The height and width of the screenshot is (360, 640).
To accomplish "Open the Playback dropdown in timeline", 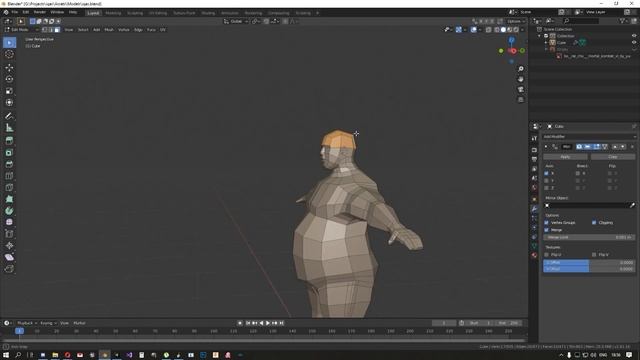I will [x=26, y=323].
